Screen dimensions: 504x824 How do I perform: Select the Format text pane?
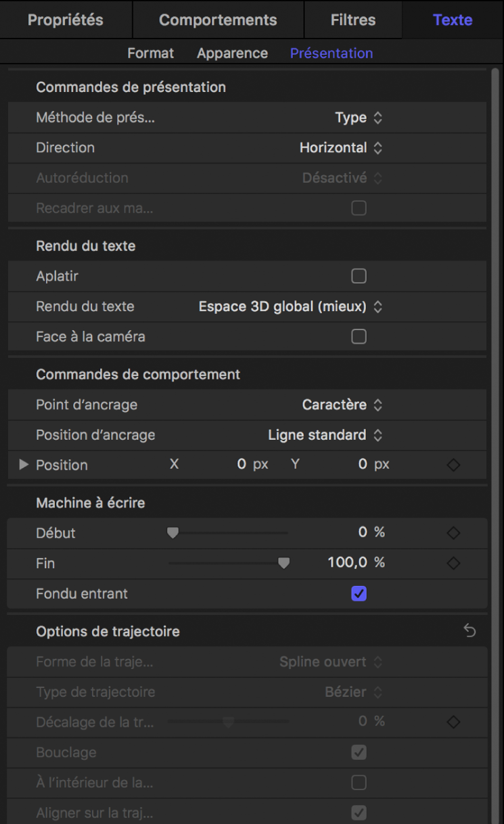click(x=150, y=53)
